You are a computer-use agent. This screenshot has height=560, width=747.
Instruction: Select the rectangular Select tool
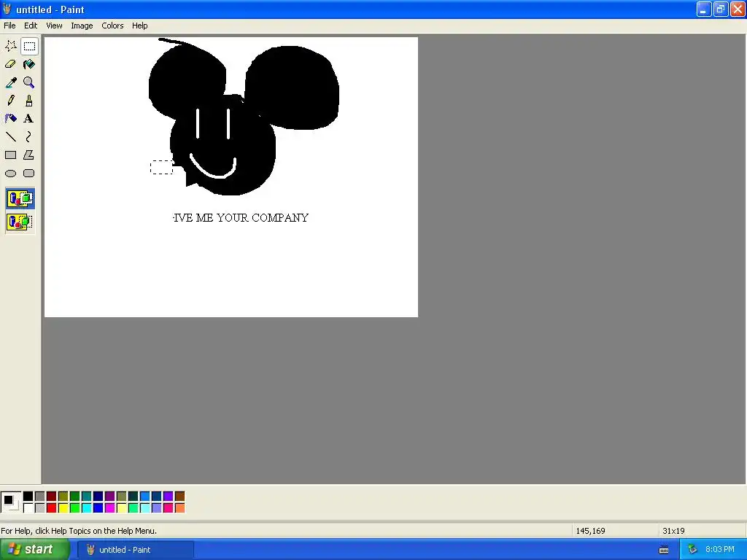(29, 46)
